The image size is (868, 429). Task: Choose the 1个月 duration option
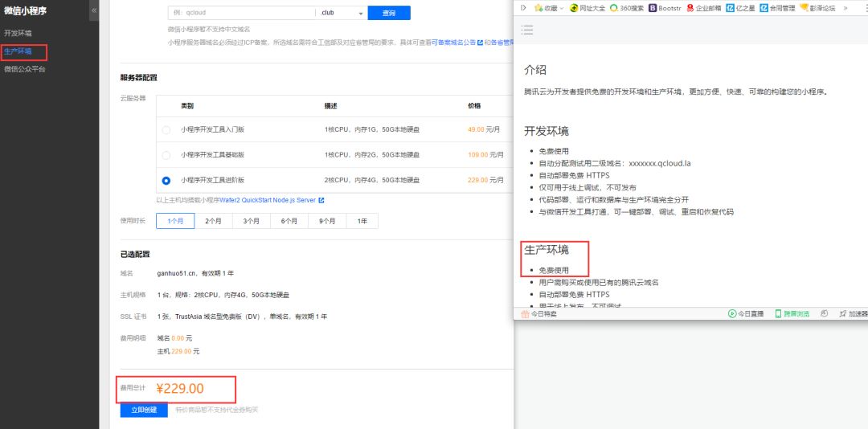(175, 221)
